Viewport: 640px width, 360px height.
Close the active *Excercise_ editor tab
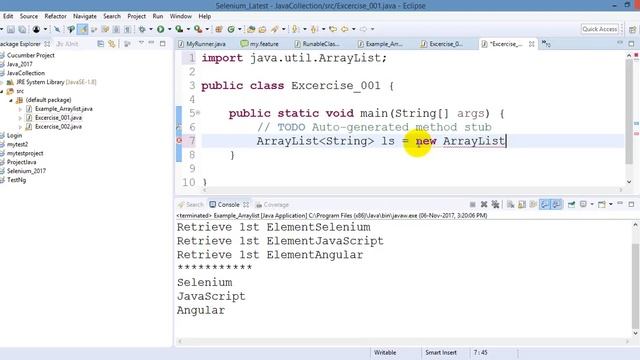[x=531, y=44]
